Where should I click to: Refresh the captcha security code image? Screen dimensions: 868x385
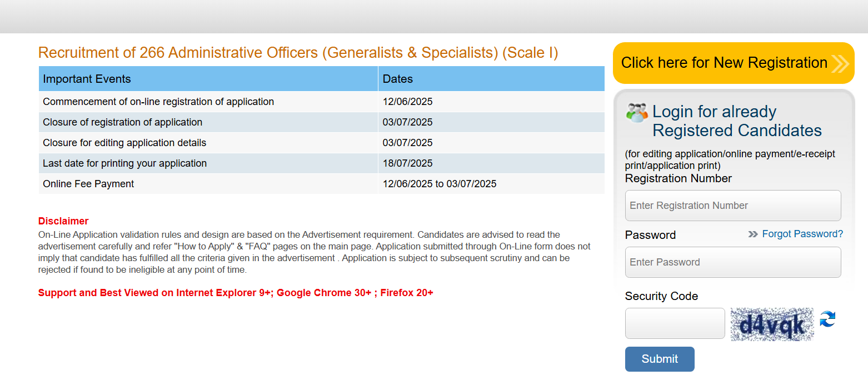coord(827,319)
